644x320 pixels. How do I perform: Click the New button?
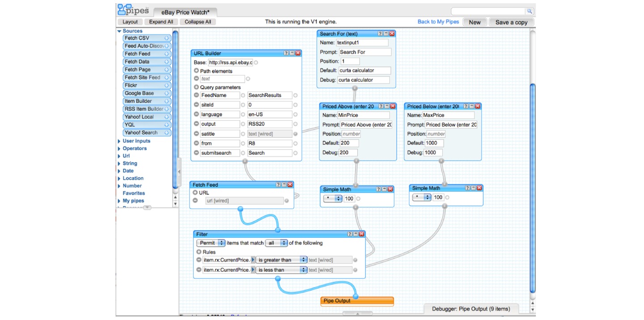(475, 22)
